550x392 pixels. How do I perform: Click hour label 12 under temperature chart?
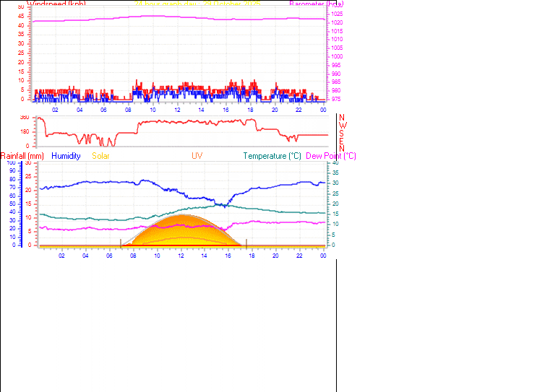(181, 256)
